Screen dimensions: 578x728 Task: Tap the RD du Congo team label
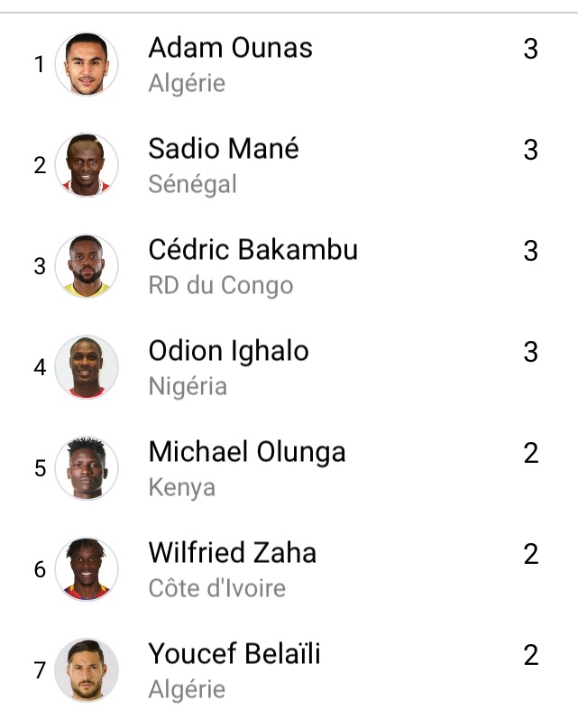(221, 285)
